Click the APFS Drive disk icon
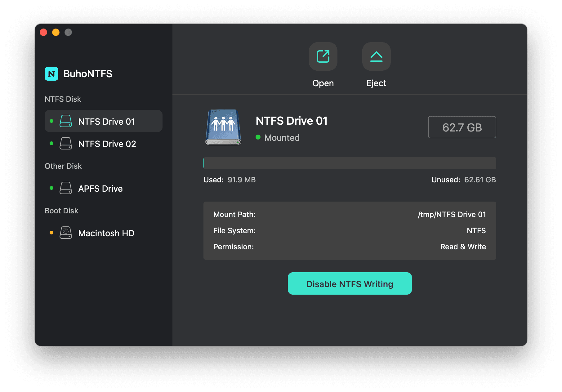 pyautogui.click(x=65, y=188)
